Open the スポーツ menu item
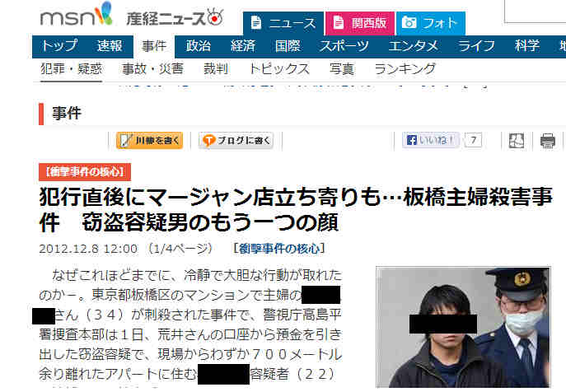566x392 pixels. pyautogui.click(x=344, y=46)
